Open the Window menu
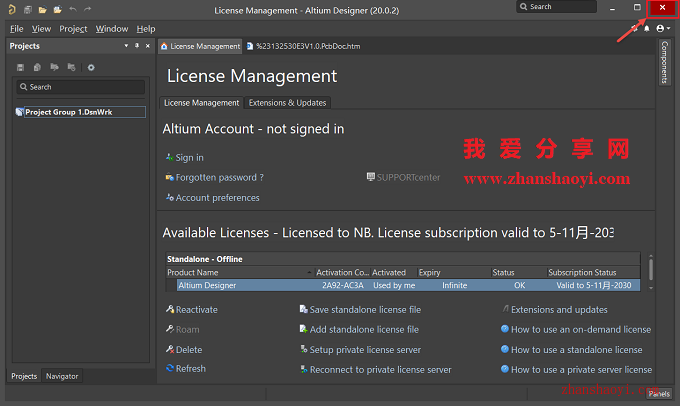Image resolution: width=680 pixels, height=406 pixels. click(112, 29)
